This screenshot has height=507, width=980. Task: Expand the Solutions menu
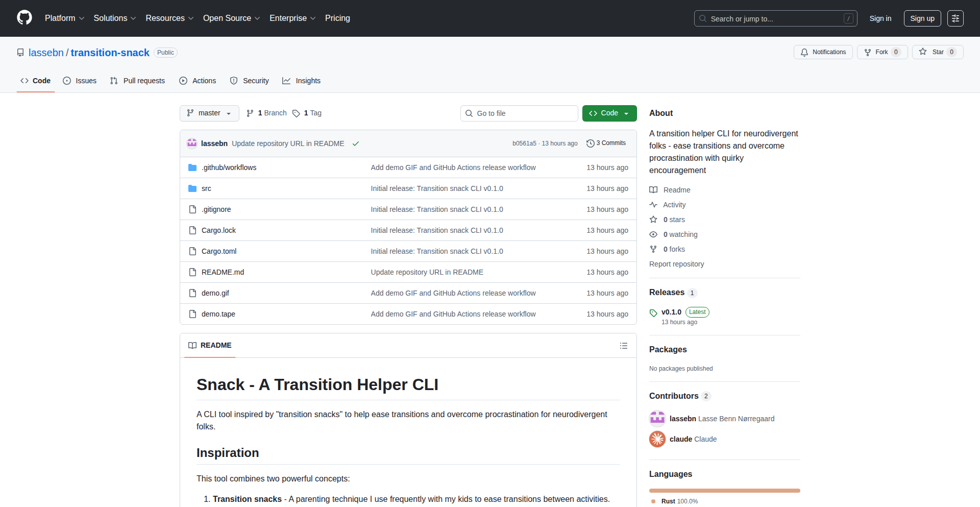pyautogui.click(x=115, y=18)
